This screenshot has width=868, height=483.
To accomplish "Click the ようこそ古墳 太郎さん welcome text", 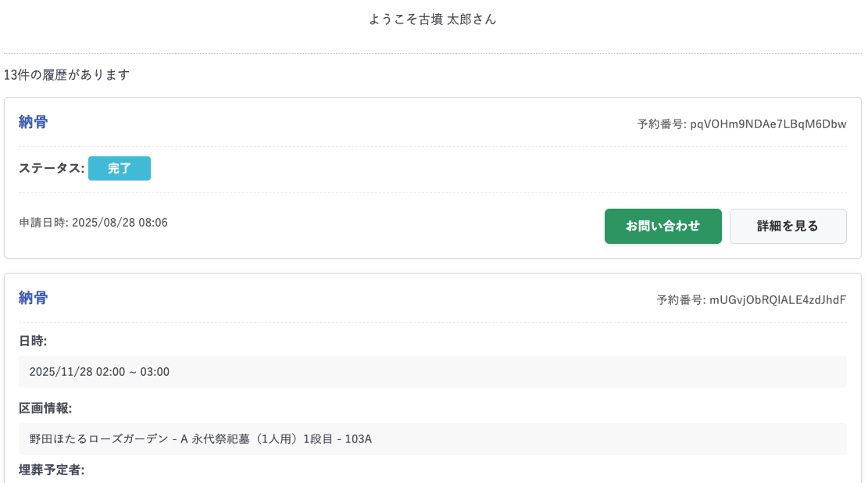I will coord(433,20).
